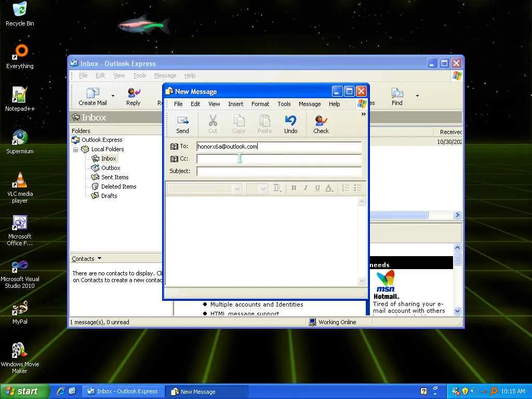Screen dimensions: 532x399
Task: Click the Underline formatting icon
Action: click(x=317, y=188)
